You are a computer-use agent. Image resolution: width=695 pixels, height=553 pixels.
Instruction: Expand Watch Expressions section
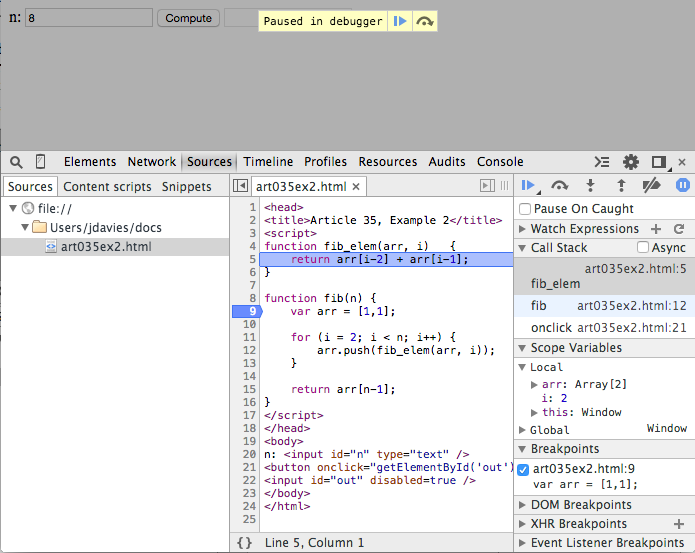pos(522,229)
